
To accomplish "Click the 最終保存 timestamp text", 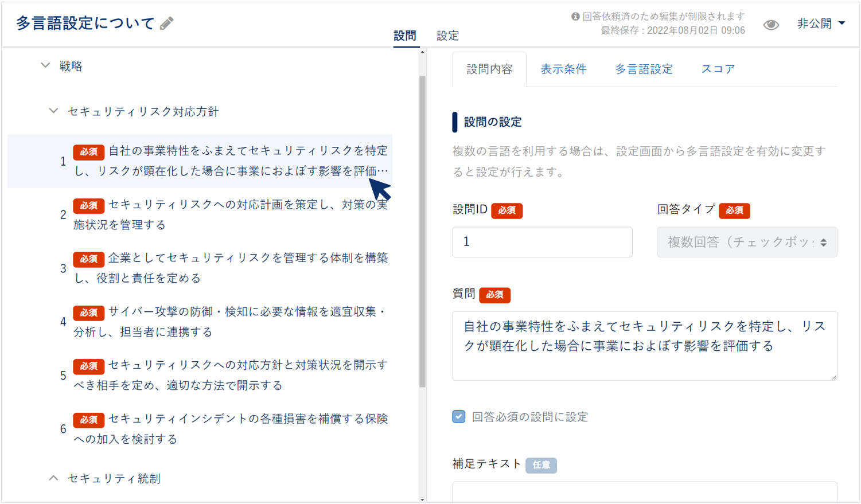I will point(673,30).
